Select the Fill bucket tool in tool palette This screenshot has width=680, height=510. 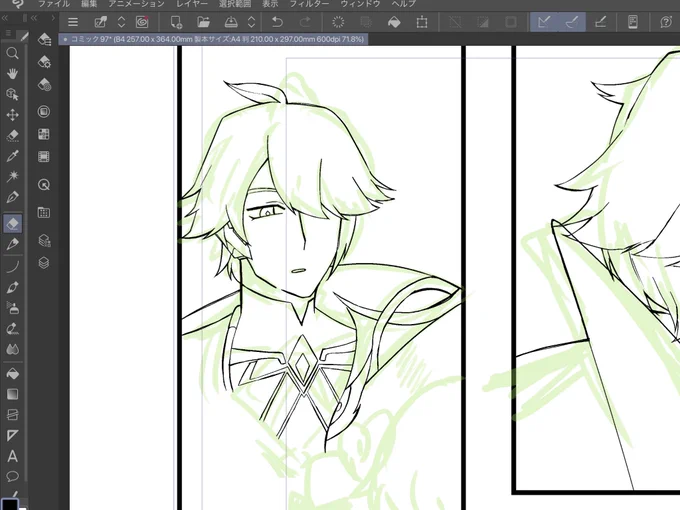[12, 373]
